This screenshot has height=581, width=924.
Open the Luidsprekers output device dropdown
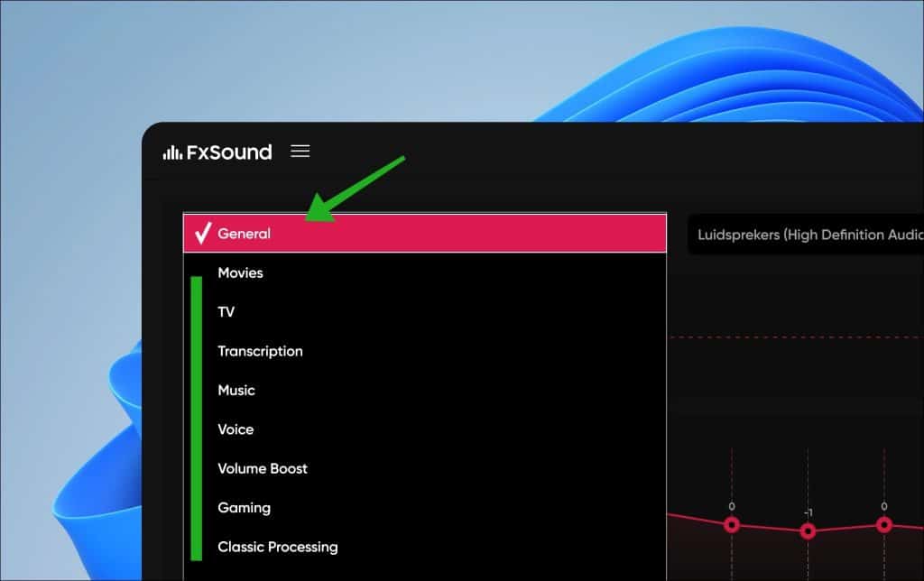pos(806,235)
